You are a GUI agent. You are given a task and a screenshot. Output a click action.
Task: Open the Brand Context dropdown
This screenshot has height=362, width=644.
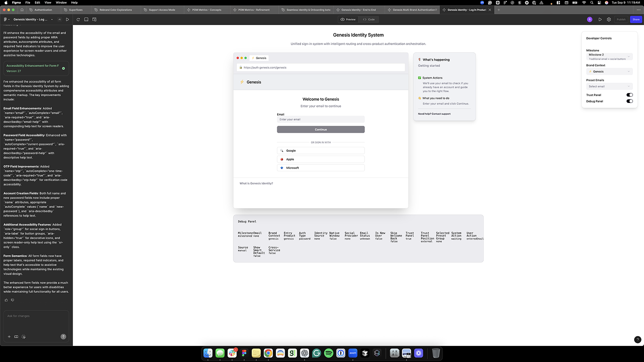[609, 72]
